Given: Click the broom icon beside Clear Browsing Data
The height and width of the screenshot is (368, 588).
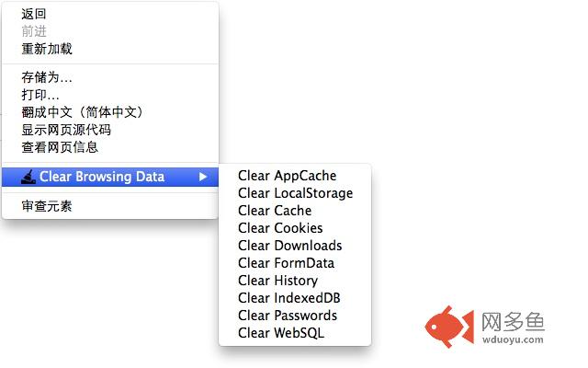Looking at the screenshot, I should (x=28, y=177).
